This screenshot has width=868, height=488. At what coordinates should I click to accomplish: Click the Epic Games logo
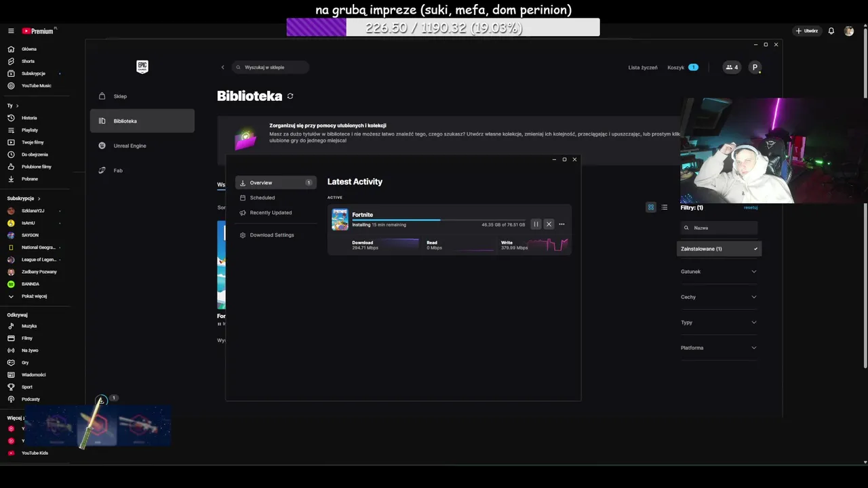(142, 67)
